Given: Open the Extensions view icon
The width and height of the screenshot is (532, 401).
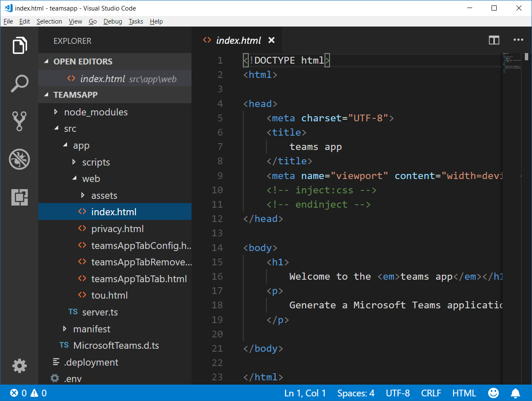Looking at the screenshot, I should click(x=19, y=197).
